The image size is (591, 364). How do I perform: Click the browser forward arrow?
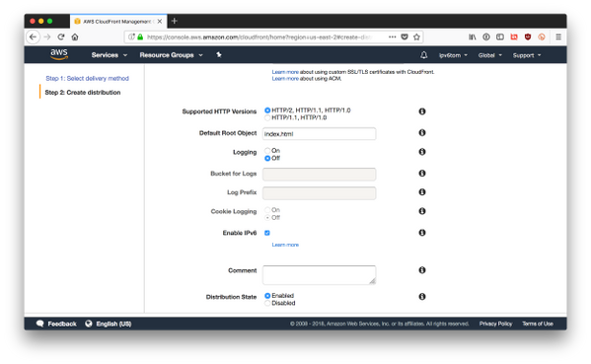point(47,36)
